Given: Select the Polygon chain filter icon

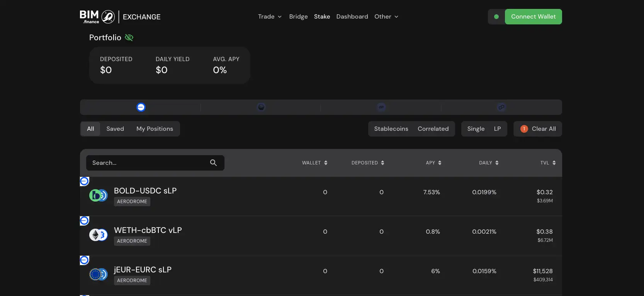Looking at the screenshot, I should pos(501,107).
